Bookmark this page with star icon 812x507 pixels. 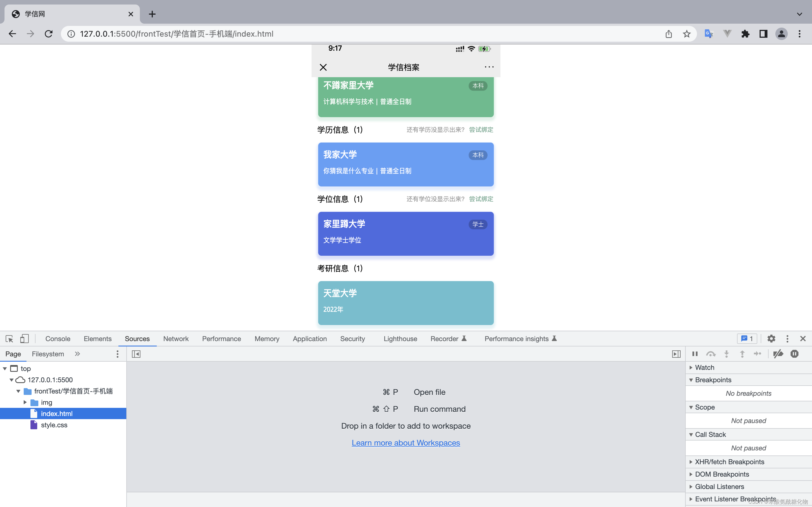click(687, 34)
